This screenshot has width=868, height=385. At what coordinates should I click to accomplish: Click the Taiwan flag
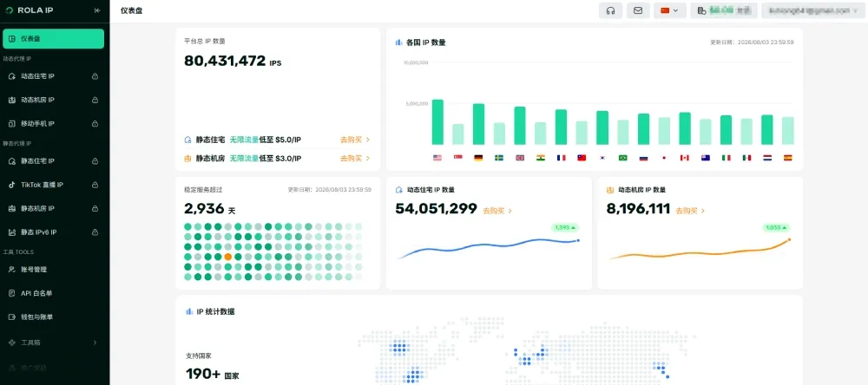582,158
